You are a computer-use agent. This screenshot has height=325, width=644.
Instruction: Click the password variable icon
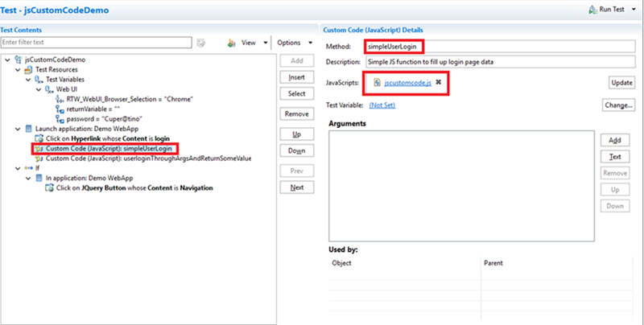60,119
